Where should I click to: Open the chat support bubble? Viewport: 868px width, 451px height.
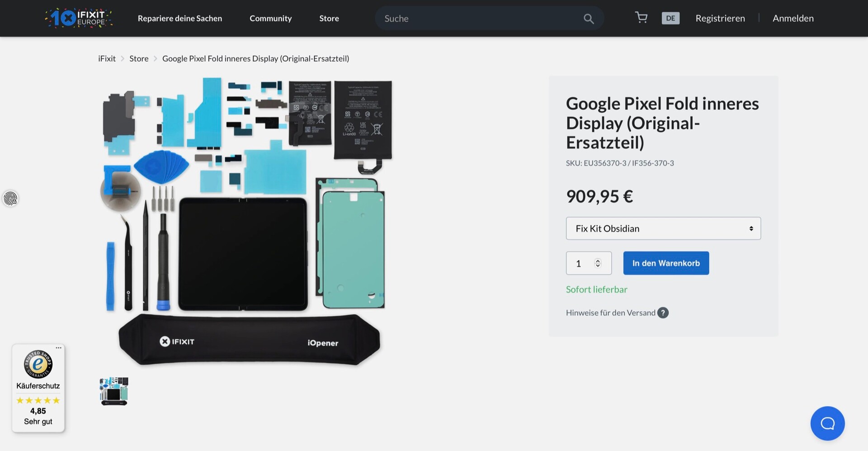tap(827, 423)
